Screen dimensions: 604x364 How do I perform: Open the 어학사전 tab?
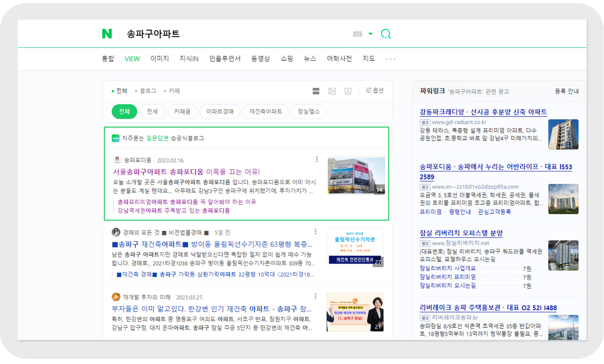click(339, 59)
